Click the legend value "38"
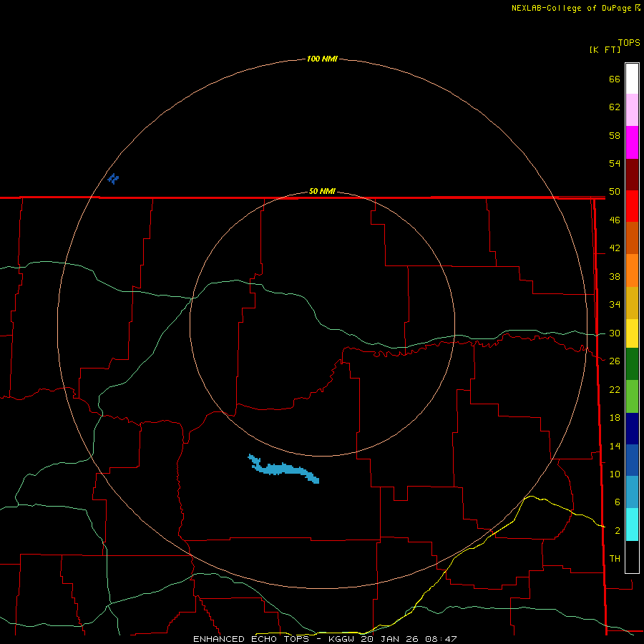This screenshot has width=644, height=644. 615,277
